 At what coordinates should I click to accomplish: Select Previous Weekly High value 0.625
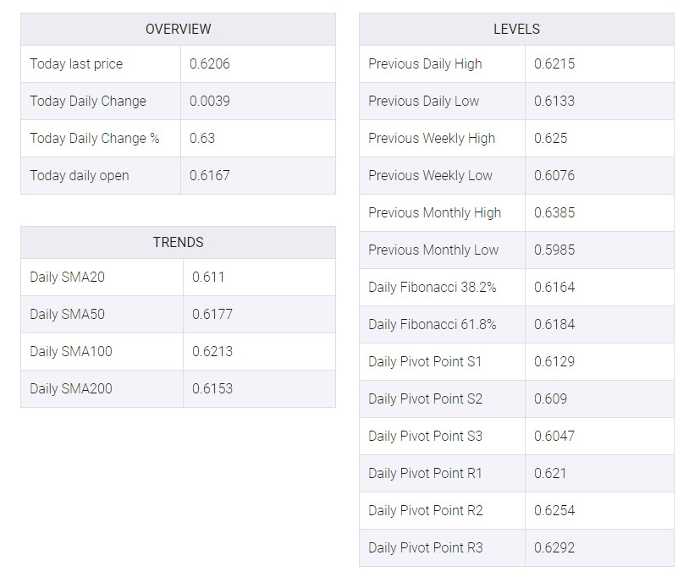550,138
